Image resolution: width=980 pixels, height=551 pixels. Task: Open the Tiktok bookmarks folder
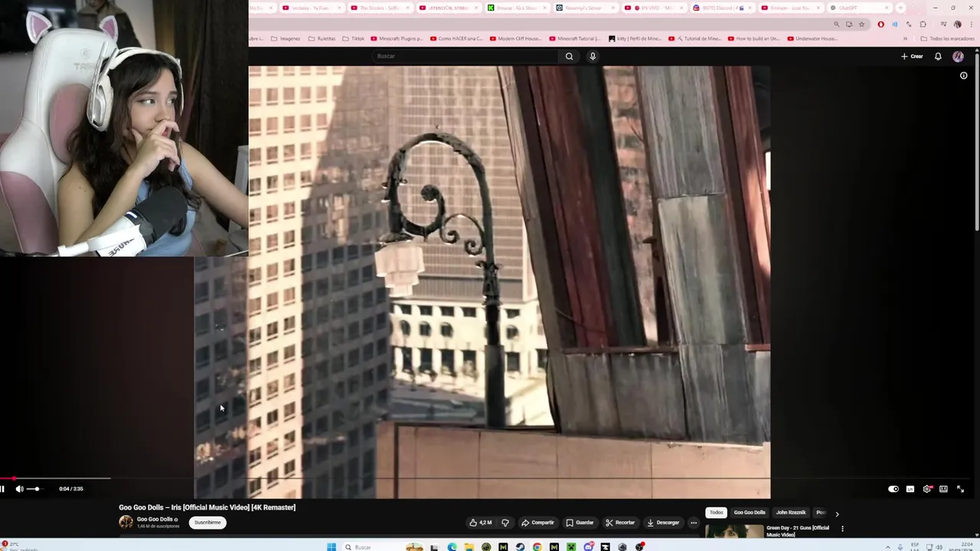354,38
